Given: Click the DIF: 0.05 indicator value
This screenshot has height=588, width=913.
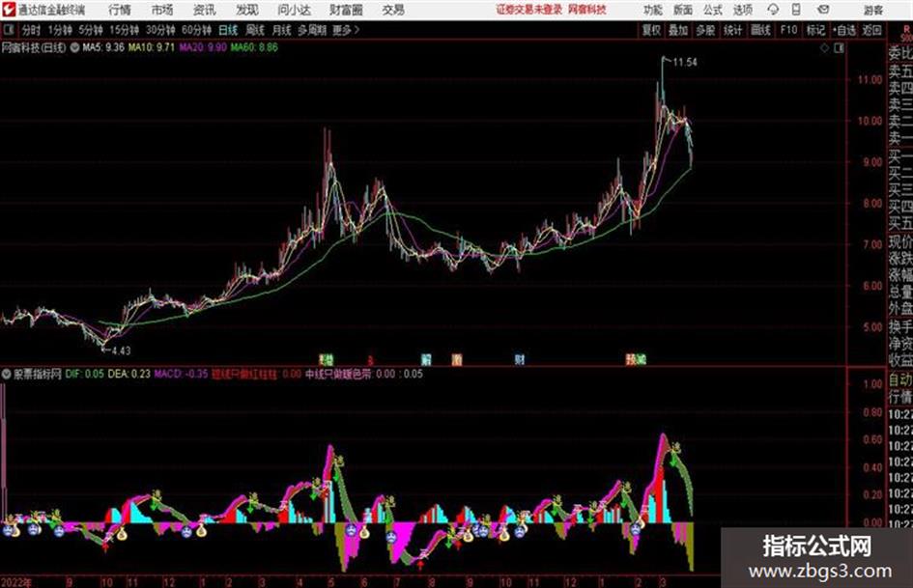Looking at the screenshot, I should pos(84,374).
